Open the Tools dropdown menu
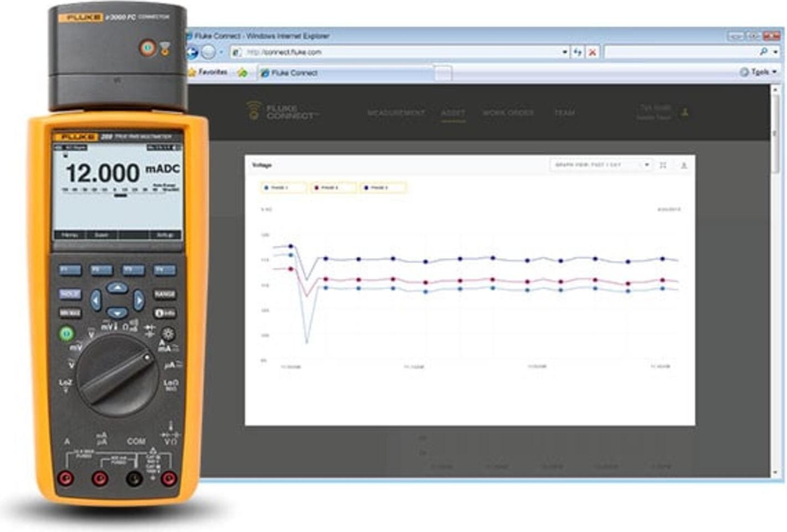787x532 pixels. (758, 72)
